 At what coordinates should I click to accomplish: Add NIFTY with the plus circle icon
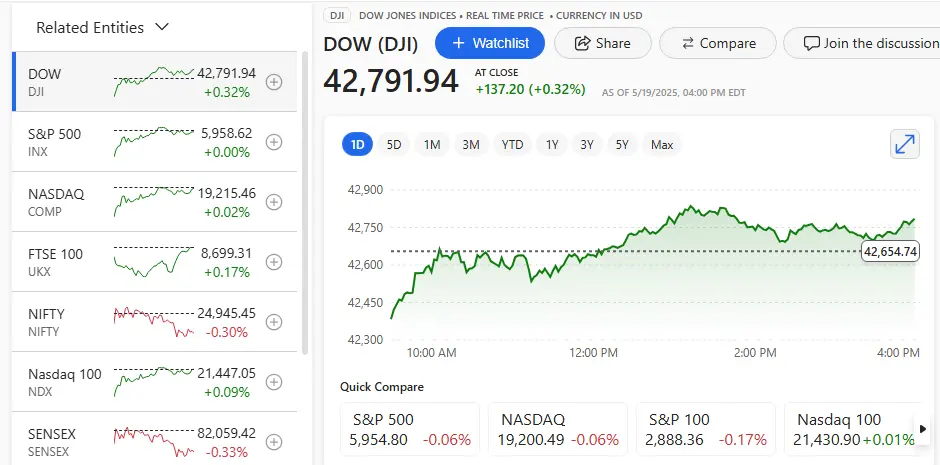pos(274,322)
